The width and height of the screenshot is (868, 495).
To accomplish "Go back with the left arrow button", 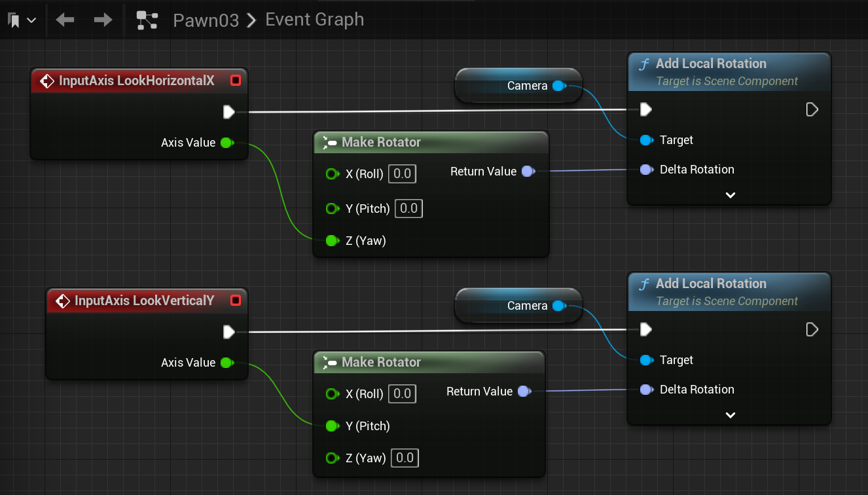I will 65,20.
